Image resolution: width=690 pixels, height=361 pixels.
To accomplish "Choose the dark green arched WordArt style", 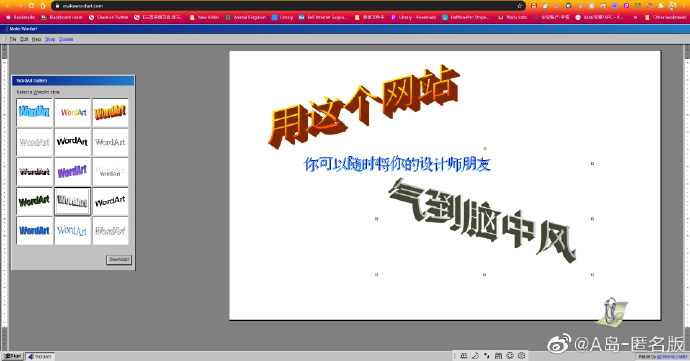I will click(34, 201).
